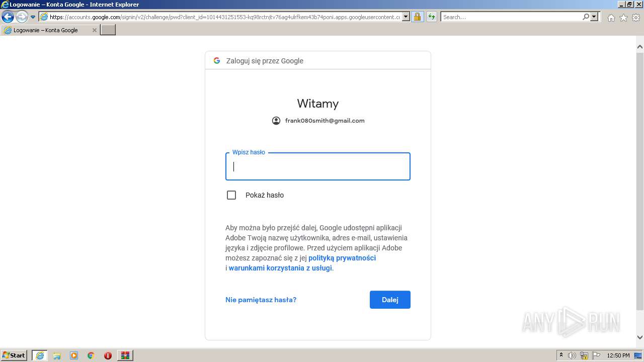Image resolution: width=644 pixels, height=362 pixels.
Task: Click the Nie pamiętasz hasła? link
Action: [x=261, y=300]
